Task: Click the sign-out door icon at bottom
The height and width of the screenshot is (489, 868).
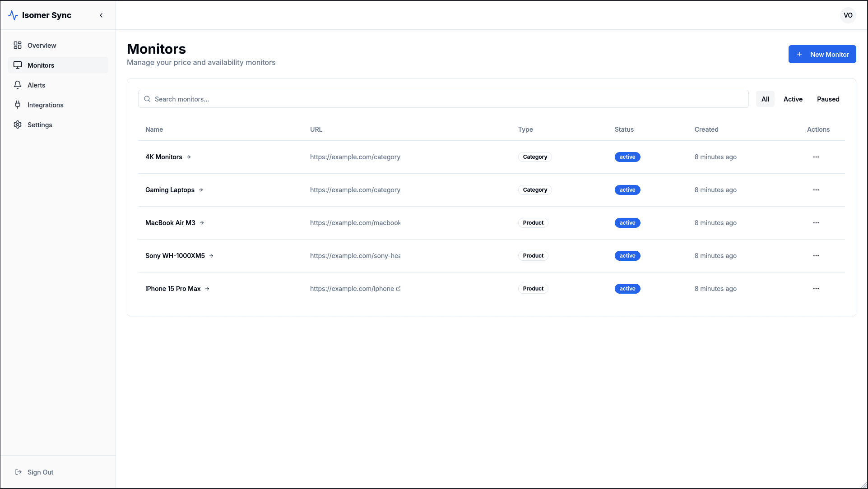Action: click(19, 472)
